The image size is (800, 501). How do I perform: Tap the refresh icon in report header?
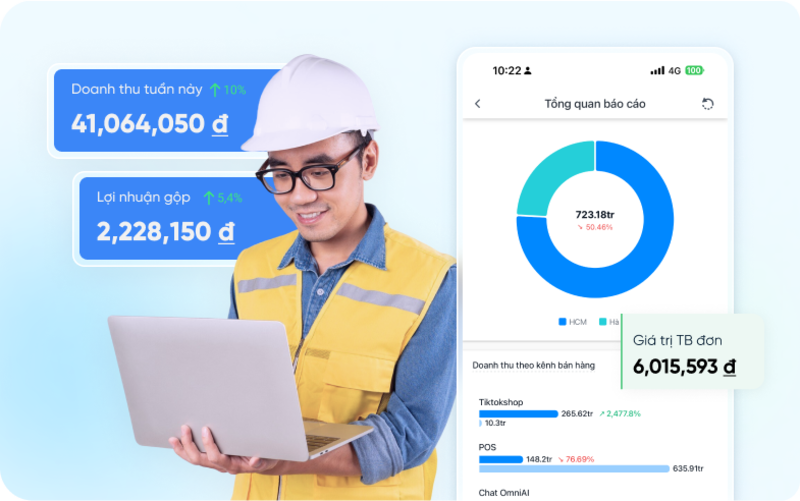point(707,104)
